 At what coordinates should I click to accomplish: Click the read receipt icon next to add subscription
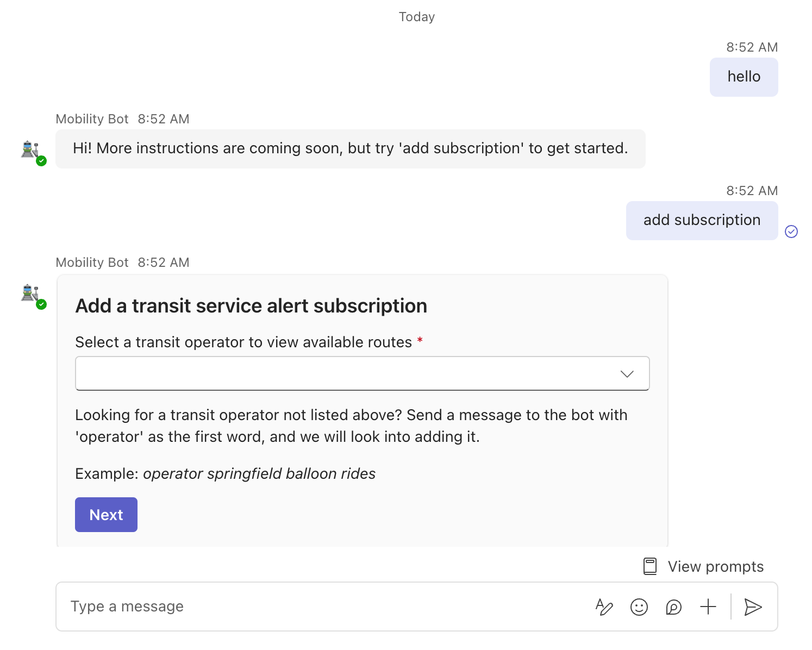click(x=791, y=232)
